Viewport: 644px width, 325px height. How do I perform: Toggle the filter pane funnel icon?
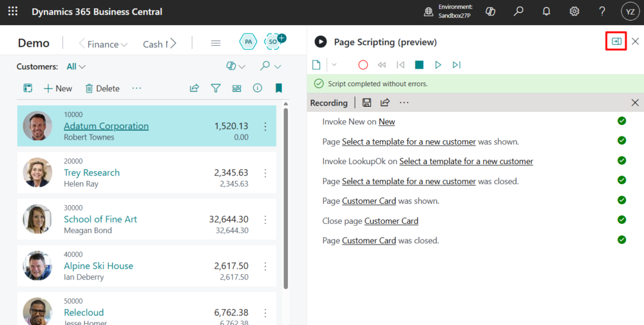click(216, 89)
